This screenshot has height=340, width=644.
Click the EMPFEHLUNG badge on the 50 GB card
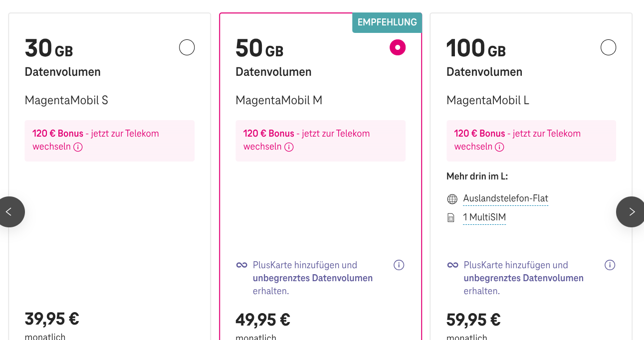click(387, 22)
